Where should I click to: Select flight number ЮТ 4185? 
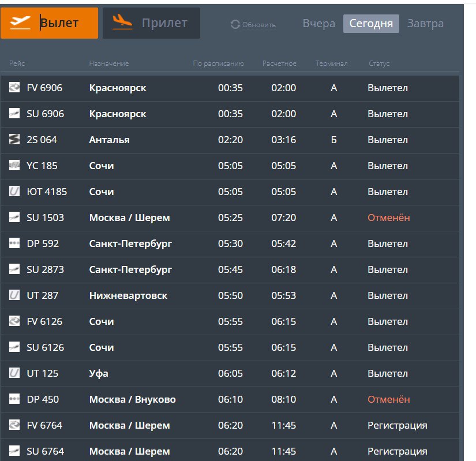[x=47, y=192]
